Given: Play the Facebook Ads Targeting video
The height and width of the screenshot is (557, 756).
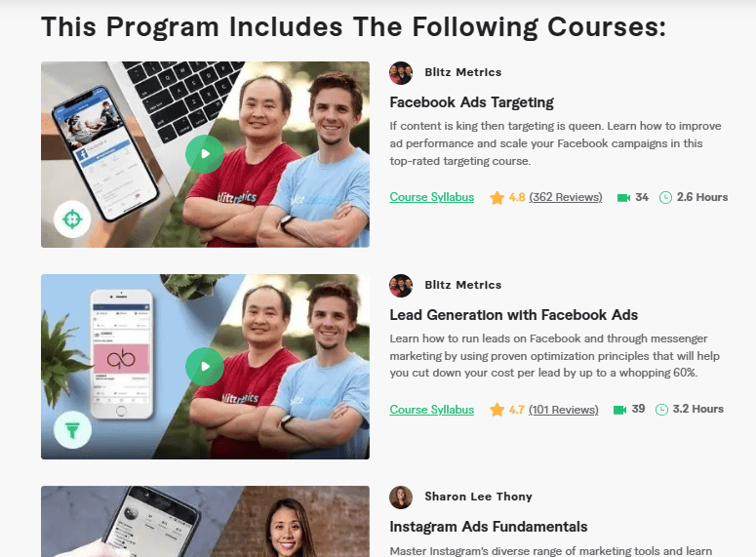Looking at the screenshot, I should point(205,154).
